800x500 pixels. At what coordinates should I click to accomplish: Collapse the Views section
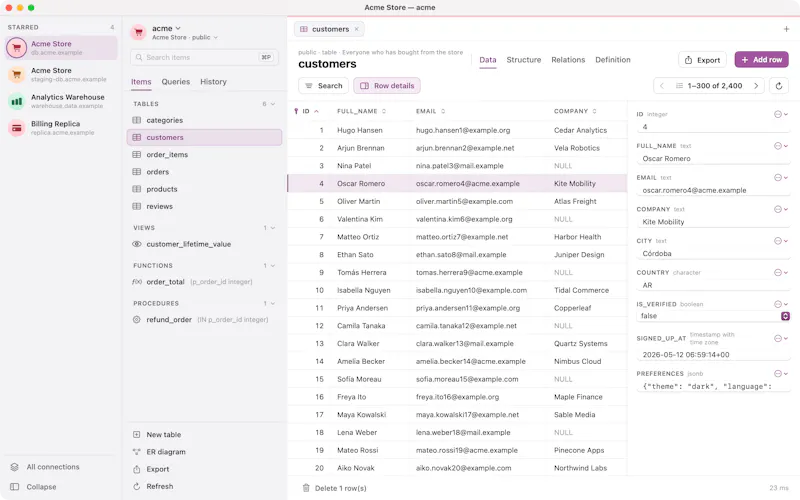point(273,228)
